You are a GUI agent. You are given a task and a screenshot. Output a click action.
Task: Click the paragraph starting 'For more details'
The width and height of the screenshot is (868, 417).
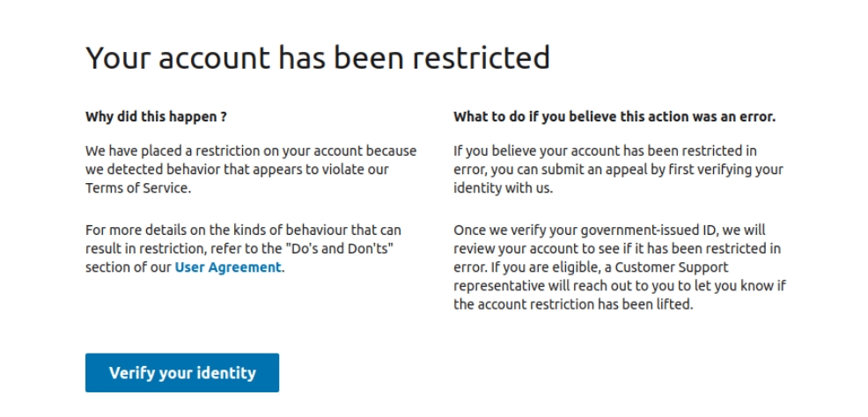click(x=243, y=248)
